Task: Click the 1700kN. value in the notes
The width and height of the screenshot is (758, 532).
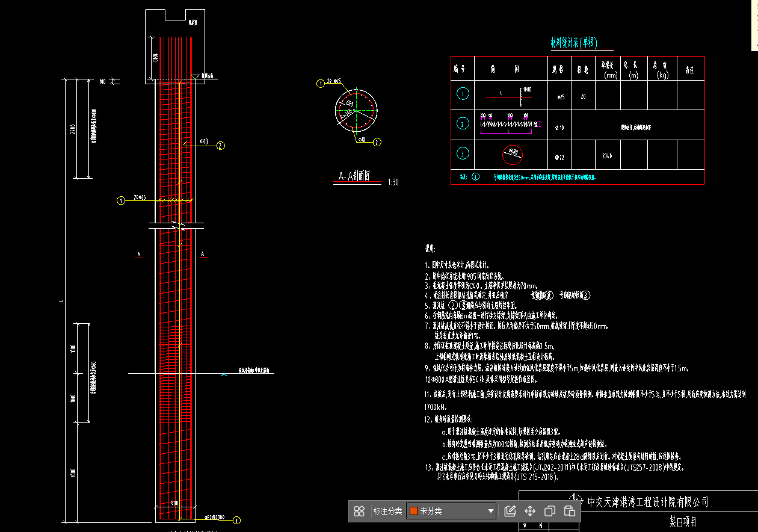Action: click(437, 406)
